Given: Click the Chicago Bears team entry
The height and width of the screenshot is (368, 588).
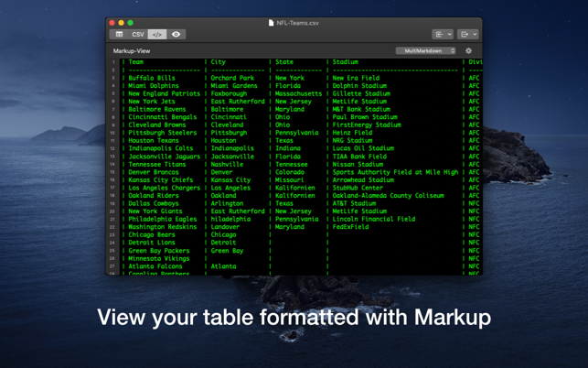Looking at the screenshot, I should coord(152,234).
